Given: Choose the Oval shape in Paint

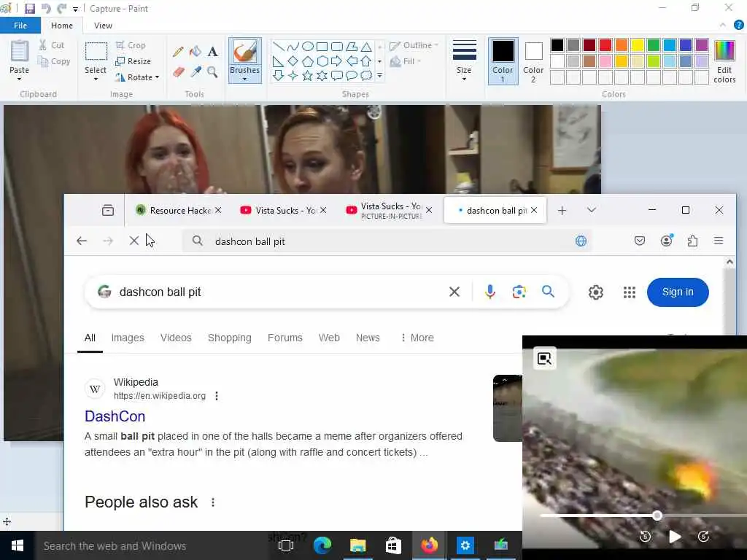Looking at the screenshot, I should [308, 46].
